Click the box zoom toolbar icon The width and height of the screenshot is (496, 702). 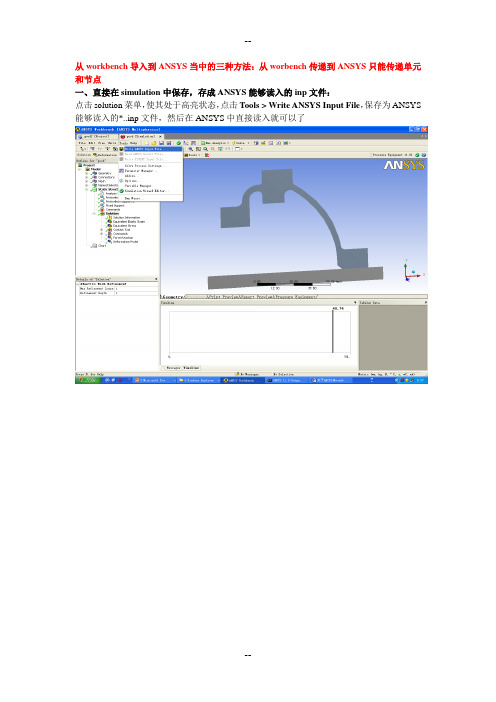[x=198, y=149]
